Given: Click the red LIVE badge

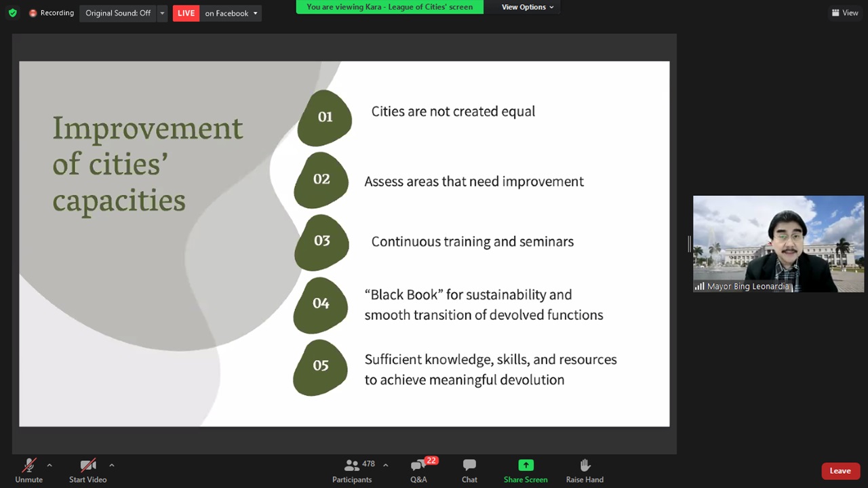Looking at the screenshot, I should [186, 13].
